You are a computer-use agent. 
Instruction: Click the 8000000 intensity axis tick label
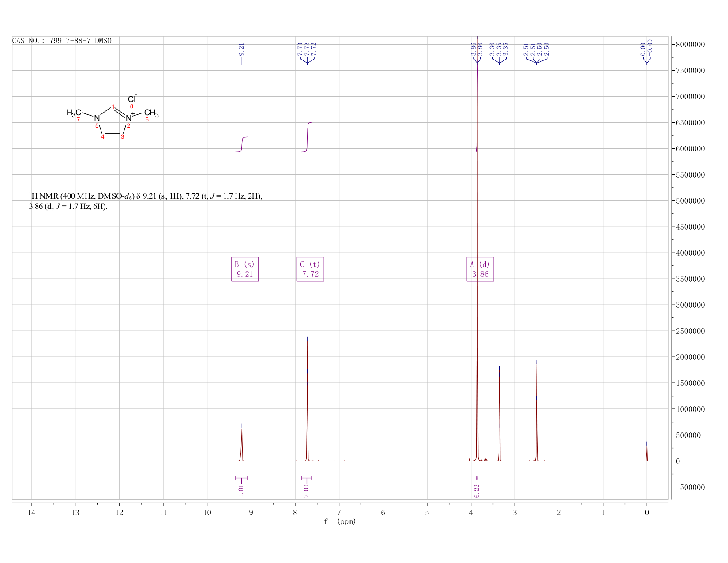pos(692,45)
